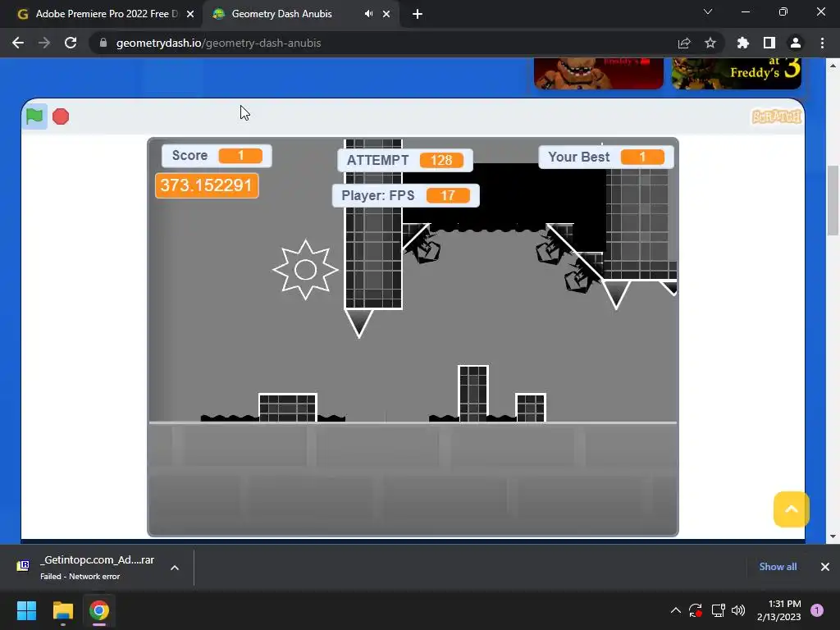This screenshot has width=840, height=630.
Task: Click the address bar URL geometrydash.io
Action: pos(218,43)
